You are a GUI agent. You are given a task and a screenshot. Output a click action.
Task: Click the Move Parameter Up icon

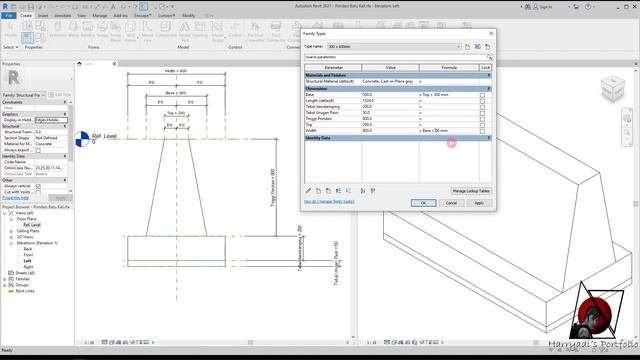pos(338,191)
